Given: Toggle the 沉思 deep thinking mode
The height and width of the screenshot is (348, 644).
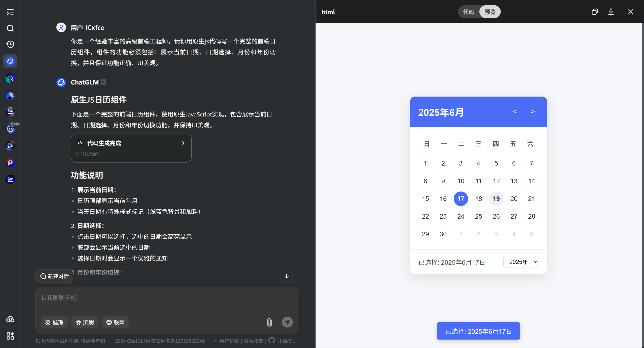Looking at the screenshot, I should click(x=85, y=322).
